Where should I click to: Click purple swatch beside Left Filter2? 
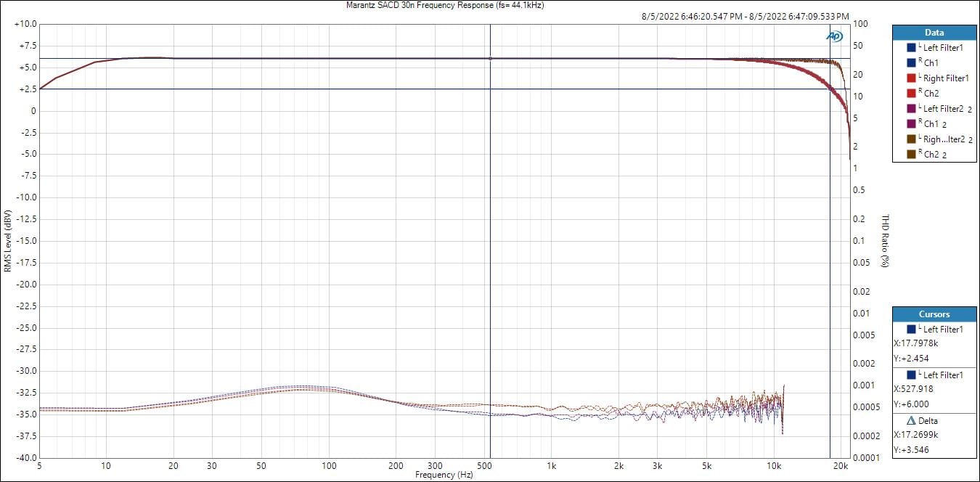pyautogui.click(x=911, y=109)
